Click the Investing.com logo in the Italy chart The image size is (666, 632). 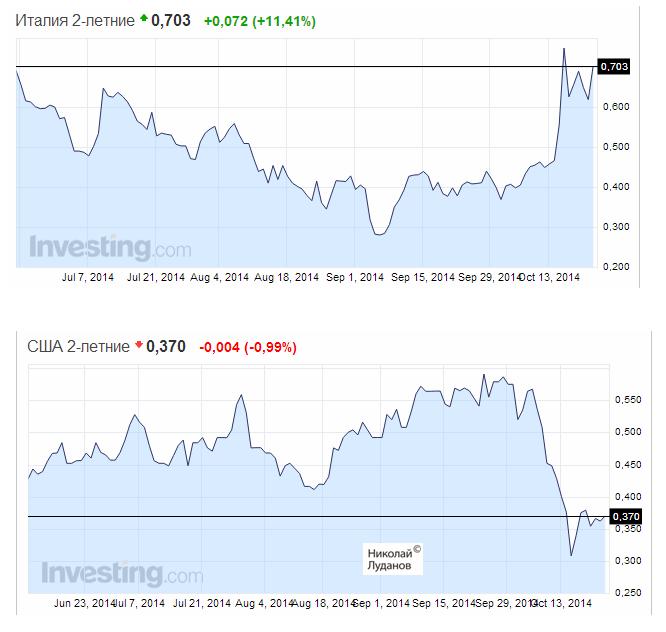(96, 248)
